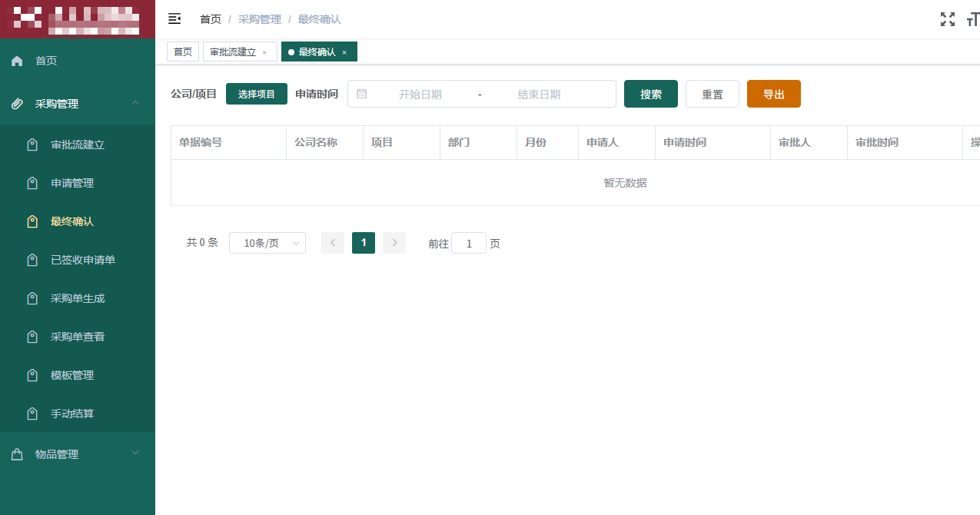Click the document icon for 模板管理

coord(32,374)
